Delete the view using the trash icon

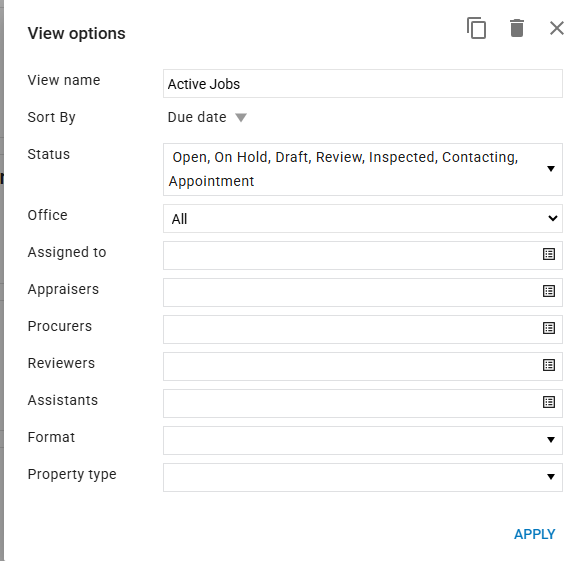pos(517,28)
